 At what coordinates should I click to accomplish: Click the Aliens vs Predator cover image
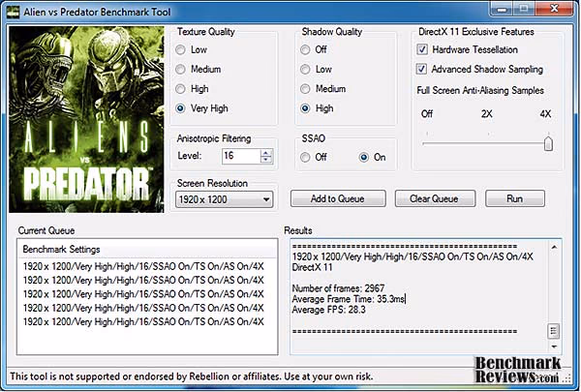[x=86, y=119]
